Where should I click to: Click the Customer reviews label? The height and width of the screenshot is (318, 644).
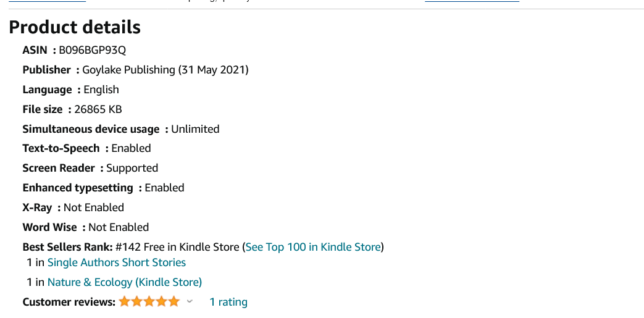[x=69, y=302]
